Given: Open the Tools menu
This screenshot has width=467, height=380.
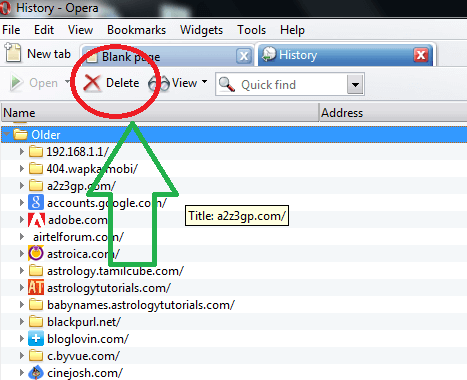Looking at the screenshot, I should point(251,30).
